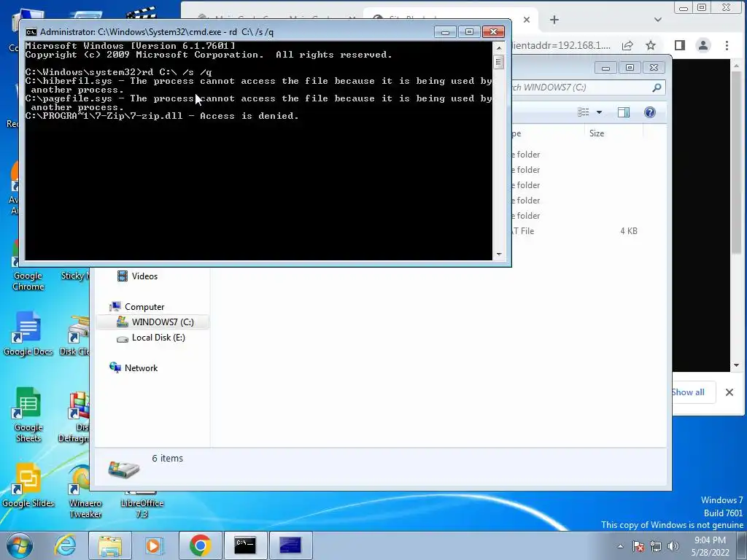Open Windows Explorer taskbar icon
The height and width of the screenshot is (560, 747).
[x=109, y=545]
